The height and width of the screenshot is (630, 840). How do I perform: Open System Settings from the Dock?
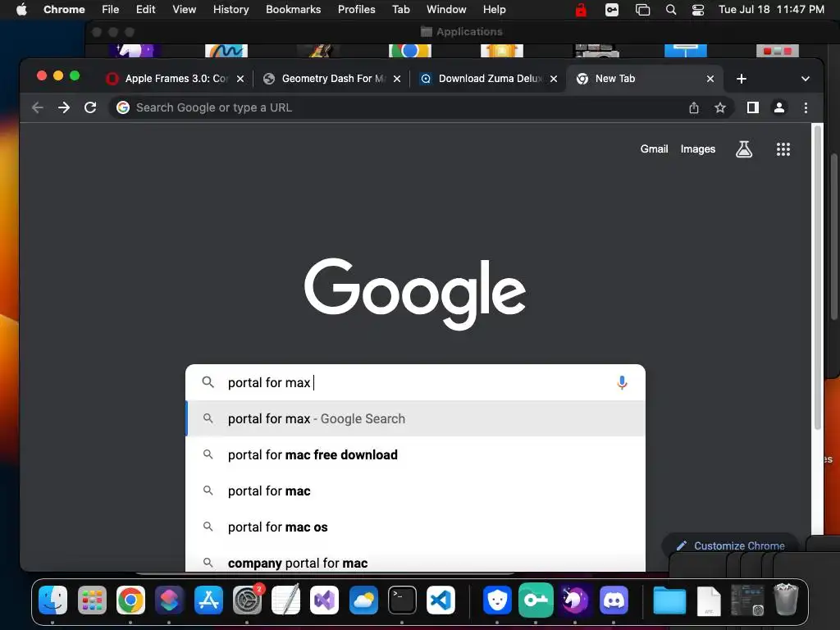point(247,600)
